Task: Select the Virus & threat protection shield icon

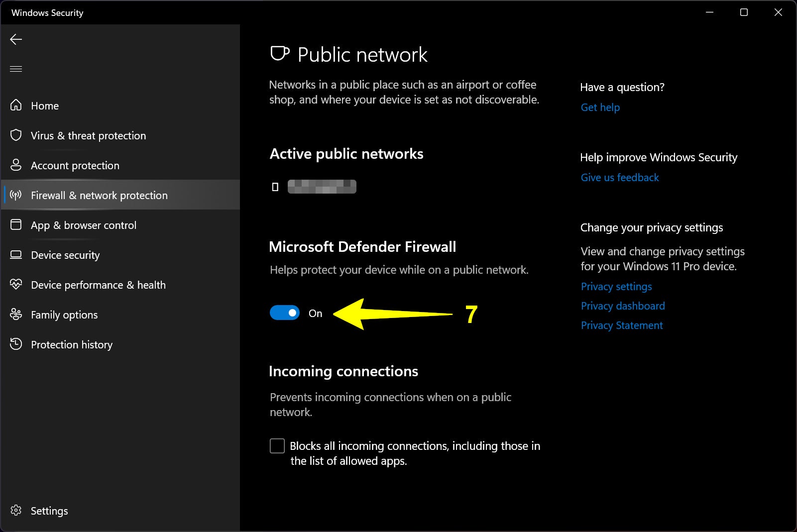Action: [x=15, y=135]
